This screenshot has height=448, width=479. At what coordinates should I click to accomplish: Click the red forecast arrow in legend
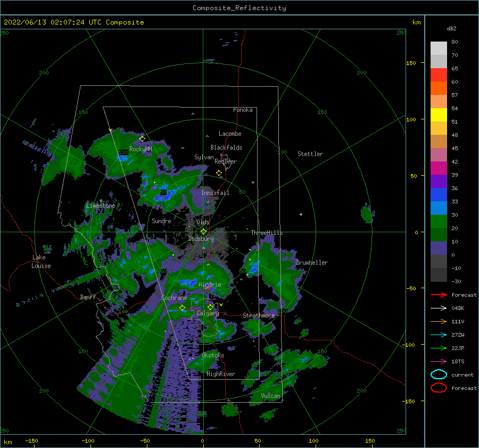(439, 295)
